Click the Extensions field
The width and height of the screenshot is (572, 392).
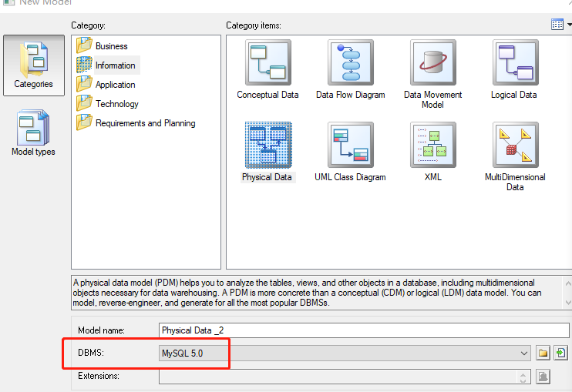coord(345,377)
